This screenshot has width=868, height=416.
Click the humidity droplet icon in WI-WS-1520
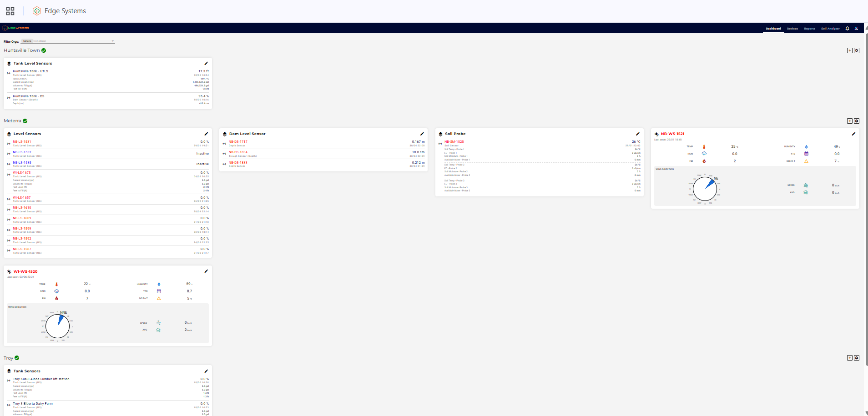click(159, 284)
